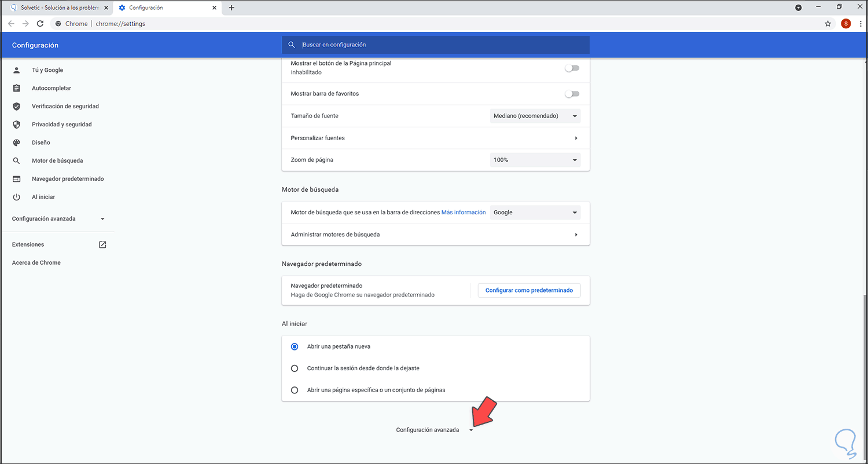Click the Buscar en configuración search field
The width and height of the screenshot is (868, 464).
(x=436, y=45)
